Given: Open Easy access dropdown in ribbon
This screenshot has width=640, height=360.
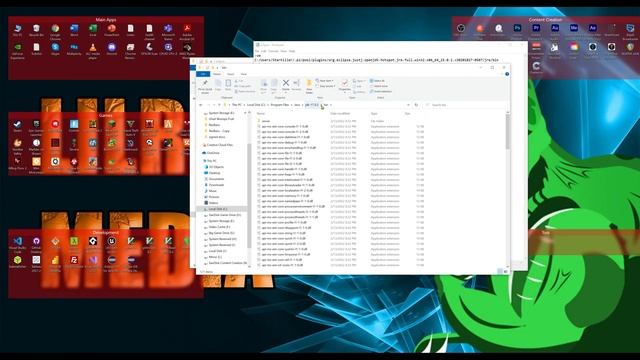Looking at the screenshot, I should 326,86.
